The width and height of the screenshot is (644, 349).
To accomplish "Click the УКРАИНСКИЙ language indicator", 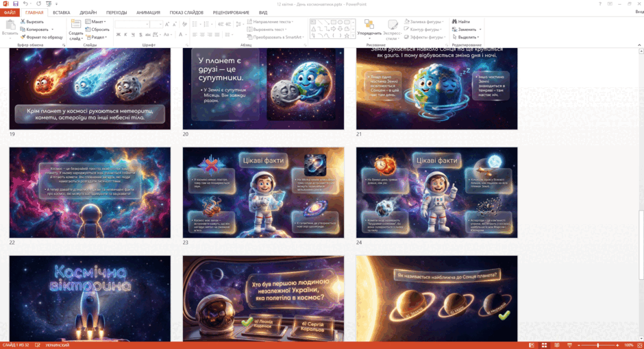I will (57, 346).
